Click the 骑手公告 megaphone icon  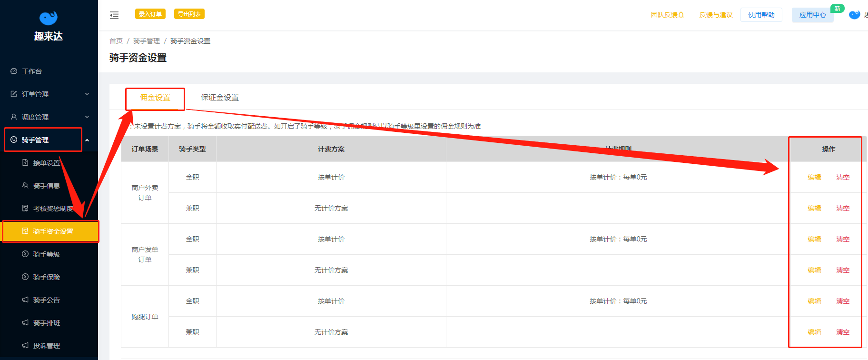(25, 300)
